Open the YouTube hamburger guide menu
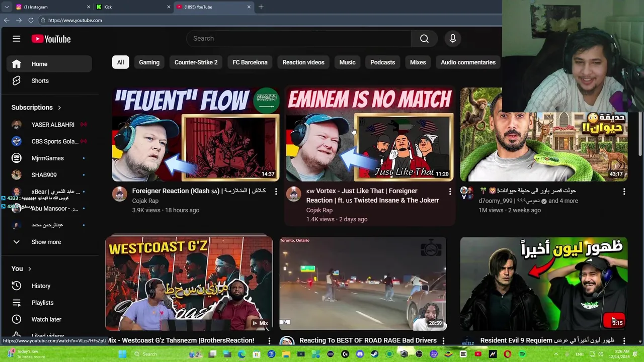The height and width of the screenshot is (362, 644). pos(17,39)
